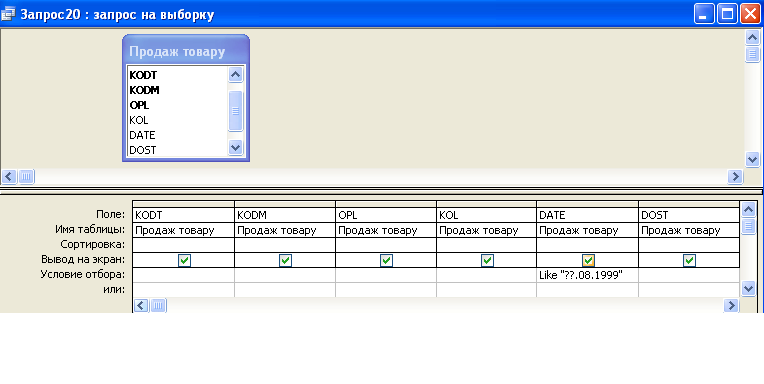Image resolution: width=764 pixels, height=384 pixels.
Task: Click the field list scrollbar thumb
Action: click(235, 111)
